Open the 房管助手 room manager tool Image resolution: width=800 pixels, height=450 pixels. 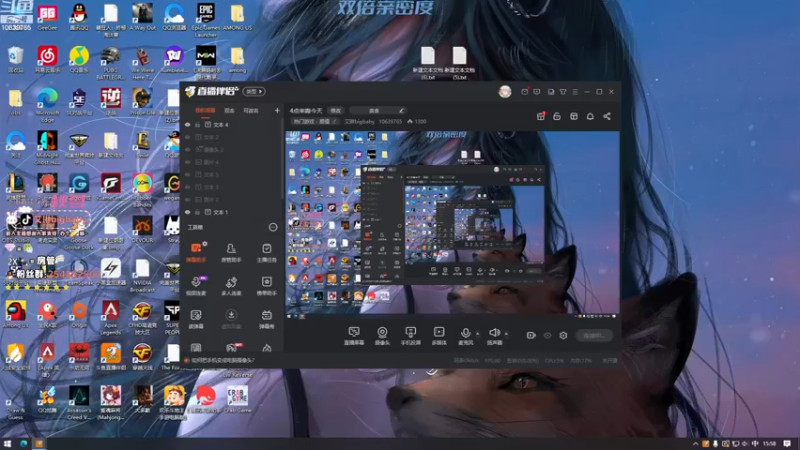231,252
